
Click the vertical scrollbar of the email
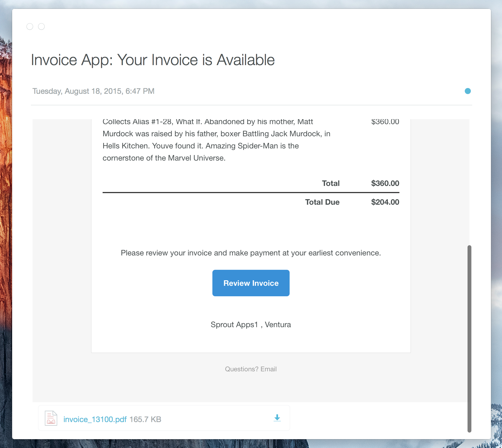(x=469, y=339)
